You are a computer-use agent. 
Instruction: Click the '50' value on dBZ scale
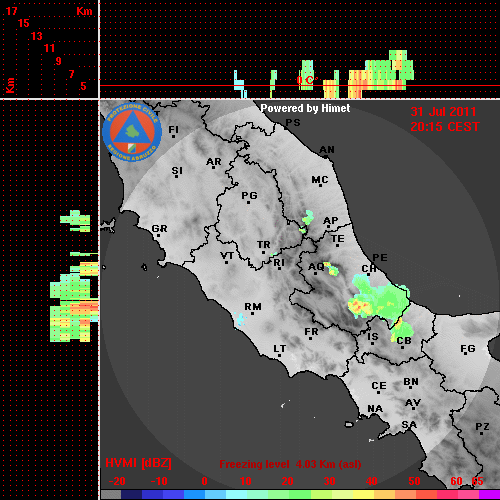[414, 481]
